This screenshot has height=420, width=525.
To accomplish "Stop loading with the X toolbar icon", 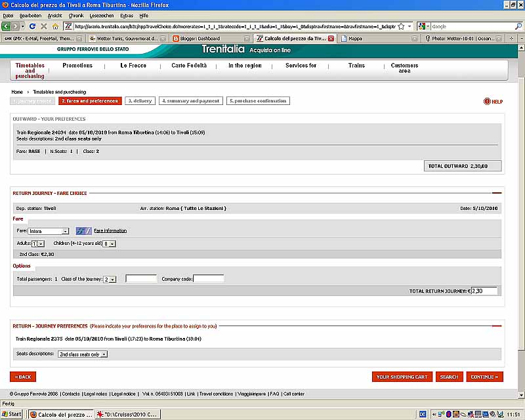I will coord(44,26).
